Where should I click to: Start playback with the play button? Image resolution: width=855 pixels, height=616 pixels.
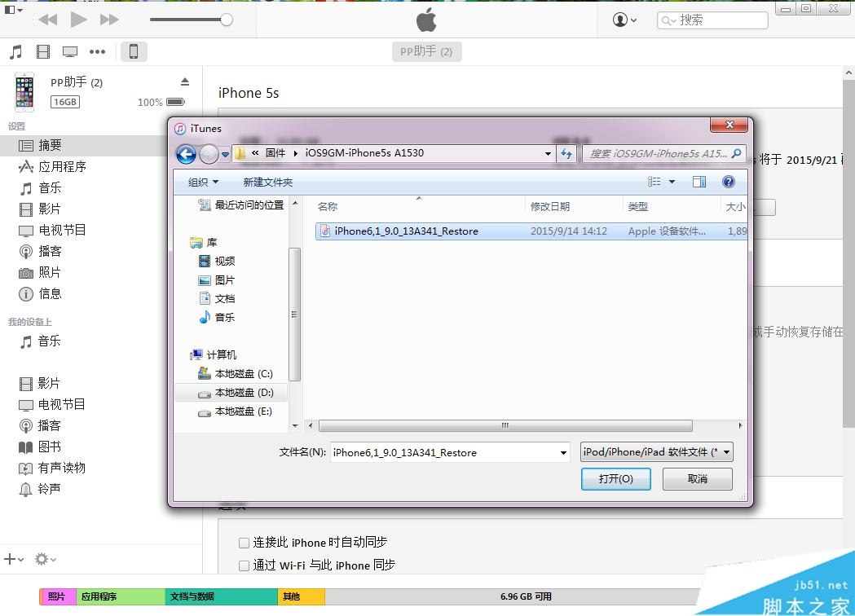pos(78,20)
